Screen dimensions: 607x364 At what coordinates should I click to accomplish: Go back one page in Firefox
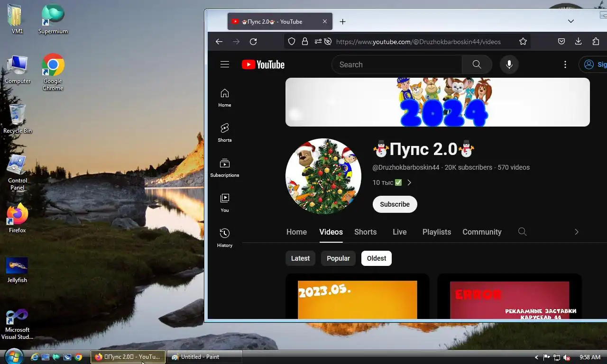click(219, 42)
